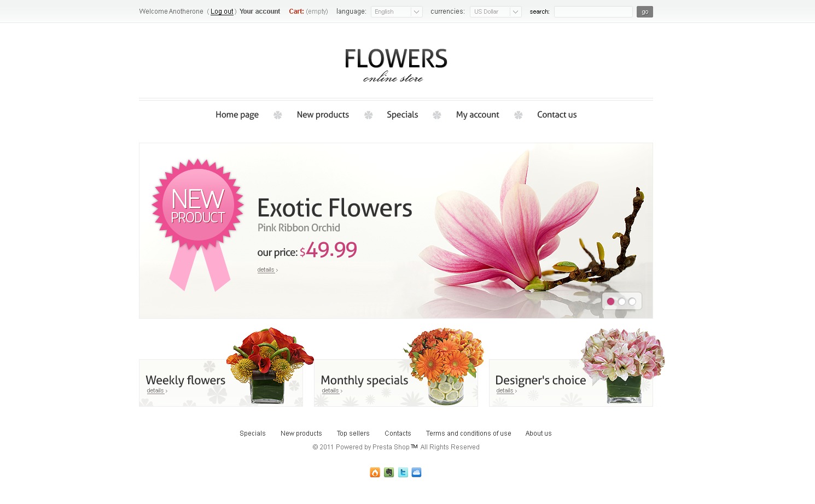Open the New products menu item
Viewport: 815px width, 504px height.
[x=323, y=115]
